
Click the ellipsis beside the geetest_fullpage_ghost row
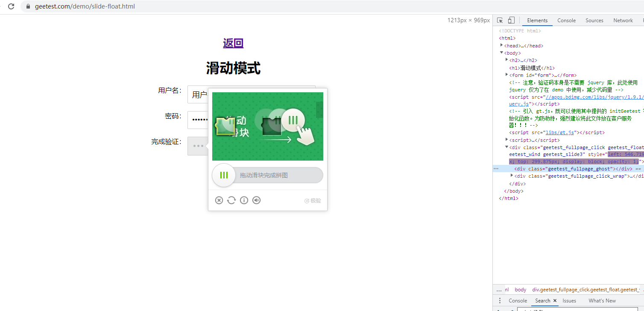(x=496, y=169)
